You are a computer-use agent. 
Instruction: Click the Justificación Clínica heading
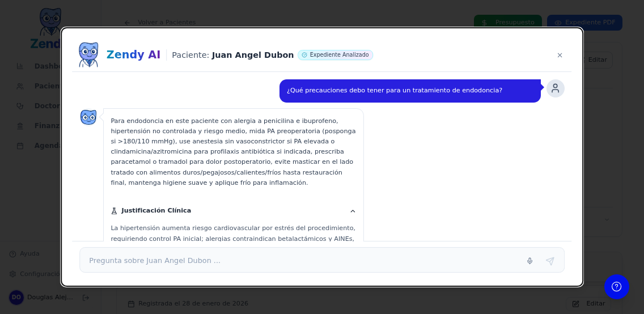156,211
